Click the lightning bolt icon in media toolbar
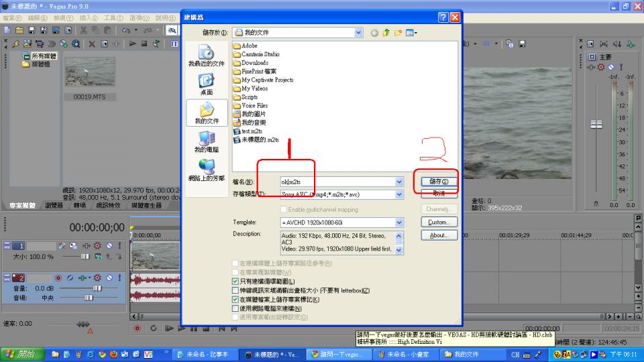Screen dimensions: 644x362 [15, 44]
